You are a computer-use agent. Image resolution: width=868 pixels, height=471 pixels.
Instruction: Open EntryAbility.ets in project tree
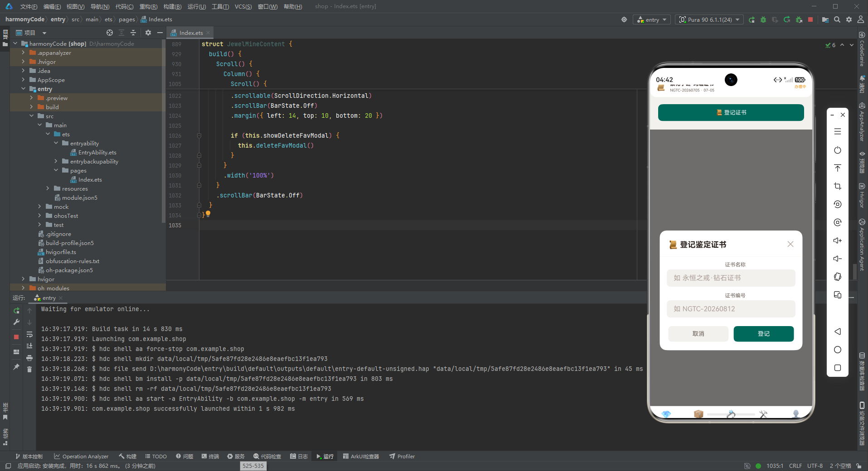pos(97,153)
